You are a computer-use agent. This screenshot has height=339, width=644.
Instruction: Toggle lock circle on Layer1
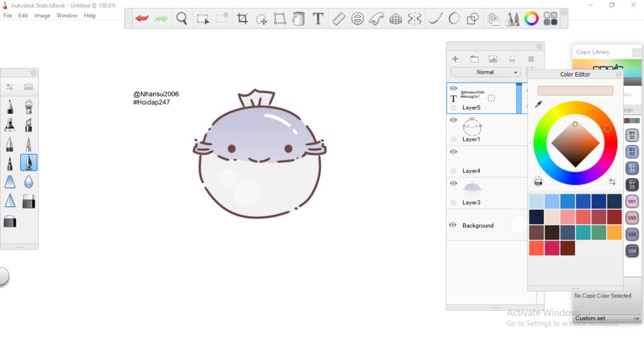[453, 139]
